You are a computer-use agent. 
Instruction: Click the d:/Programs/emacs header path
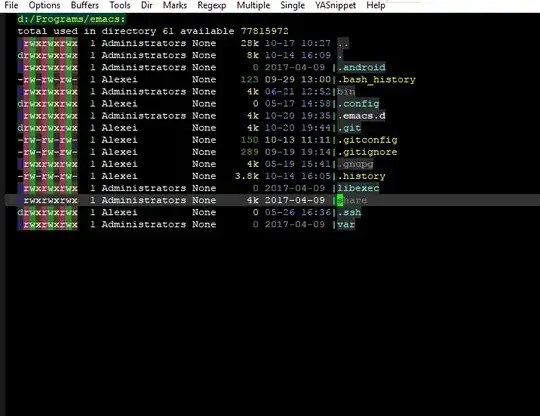pos(72,19)
